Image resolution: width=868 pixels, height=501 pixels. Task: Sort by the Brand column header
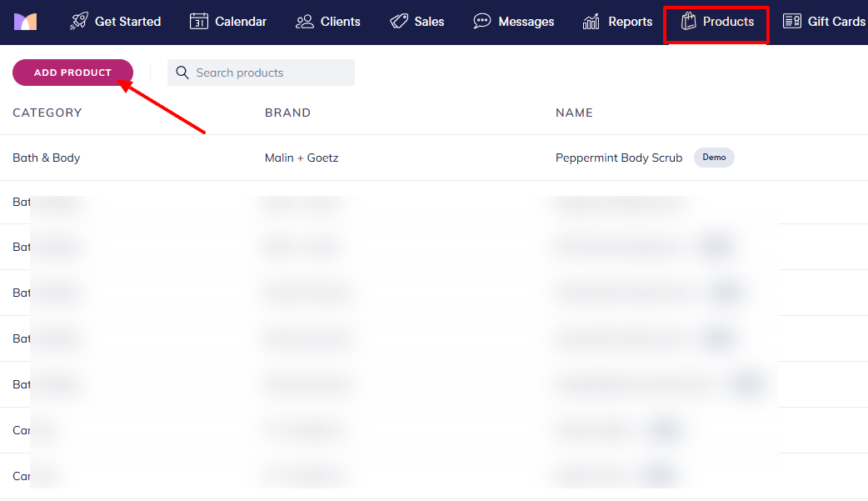[287, 113]
